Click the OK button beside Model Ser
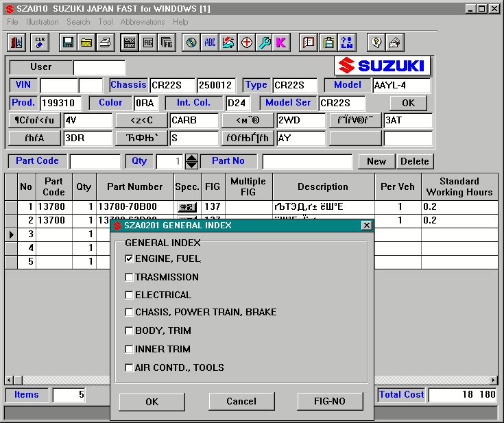The width and height of the screenshot is (504, 423). click(408, 103)
